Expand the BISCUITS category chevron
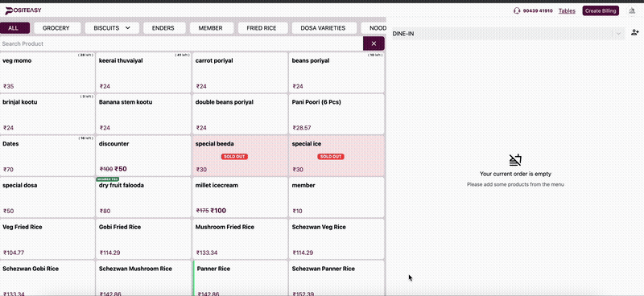Screen dimensions: 644x296 click(x=128, y=28)
